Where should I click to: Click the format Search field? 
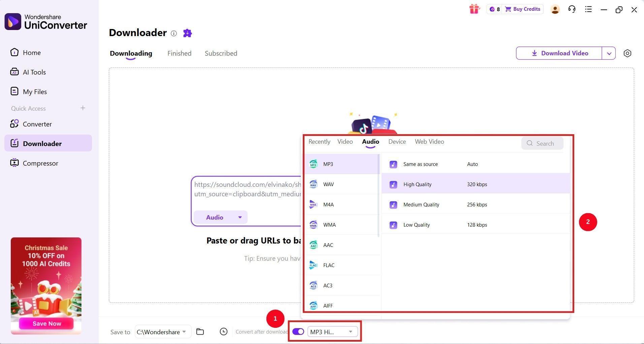pos(542,143)
